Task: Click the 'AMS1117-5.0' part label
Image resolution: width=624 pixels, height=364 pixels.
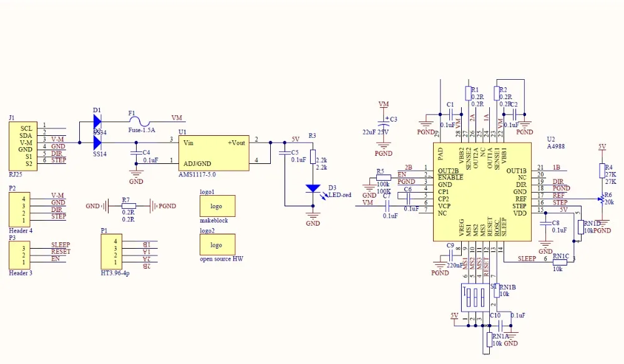Action: click(197, 175)
